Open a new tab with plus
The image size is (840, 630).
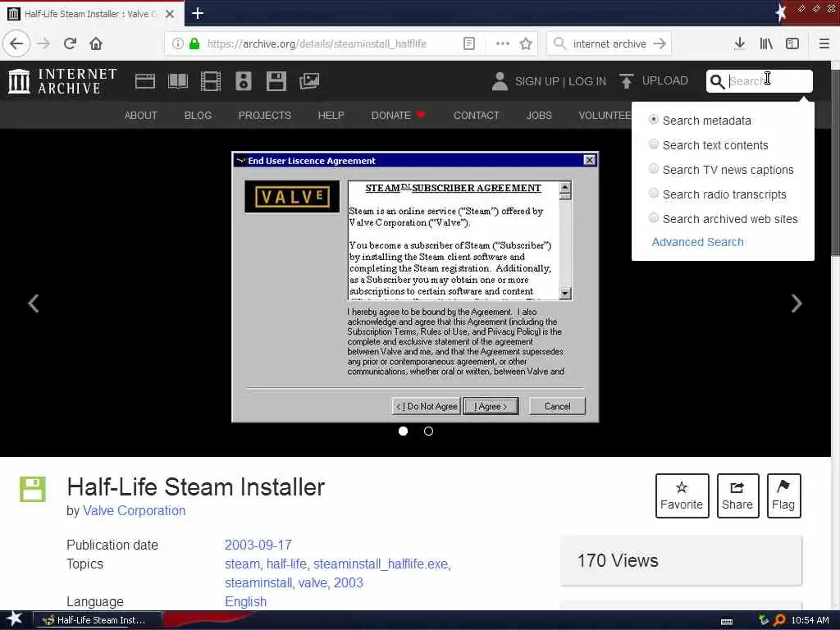coord(197,13)
